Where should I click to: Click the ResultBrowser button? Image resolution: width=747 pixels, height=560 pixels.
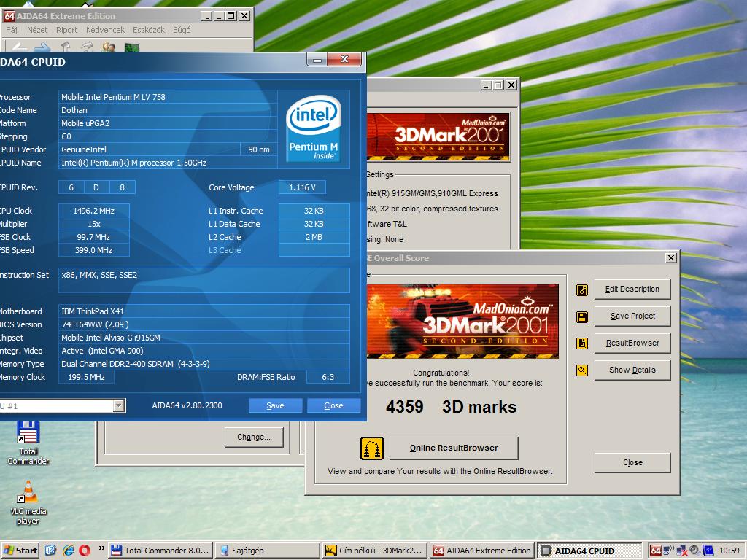pyautogui.click(x=632, y=343)
